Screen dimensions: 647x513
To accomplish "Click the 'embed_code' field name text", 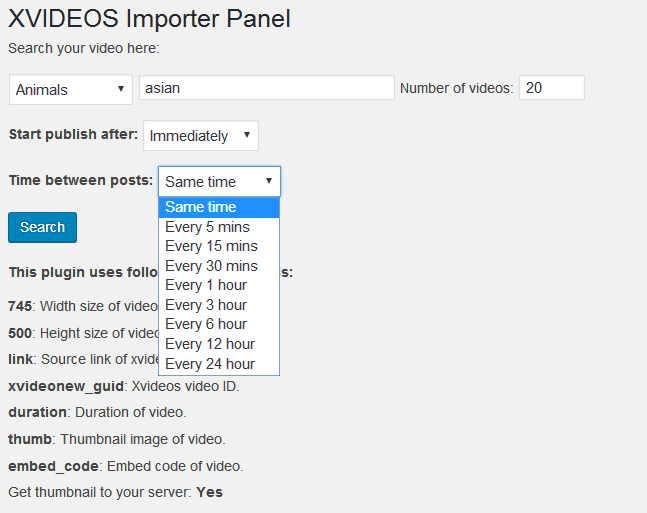I will 53,466.
